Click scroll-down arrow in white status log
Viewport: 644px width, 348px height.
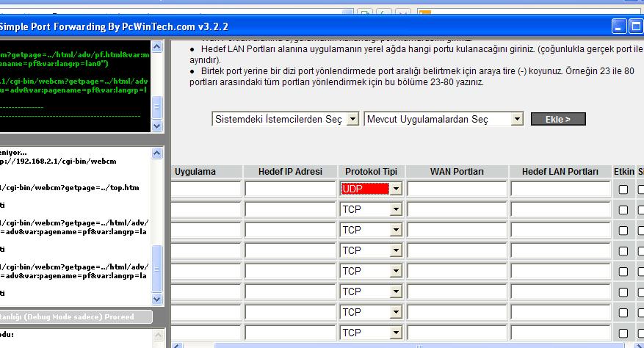(157, 299)
